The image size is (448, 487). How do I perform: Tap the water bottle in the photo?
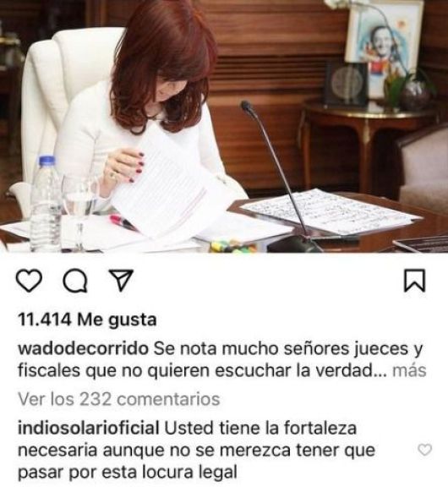46,204
